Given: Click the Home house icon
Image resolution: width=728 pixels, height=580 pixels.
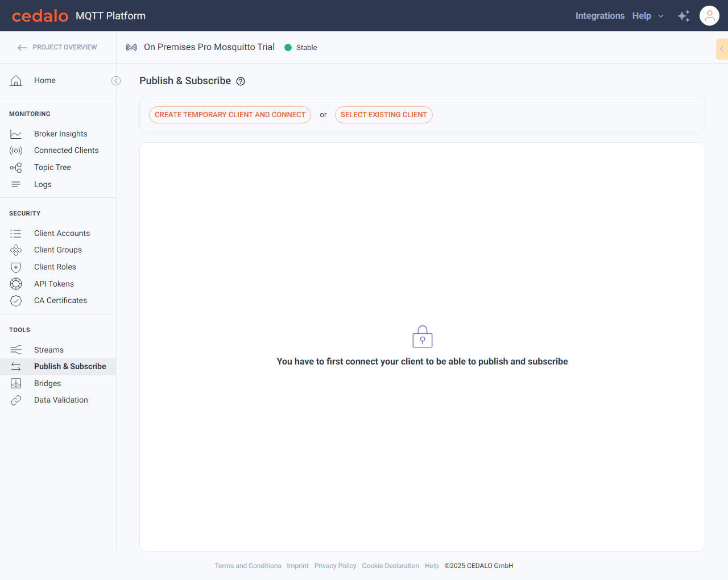Looking at the screenshot, I should point(16,81).
